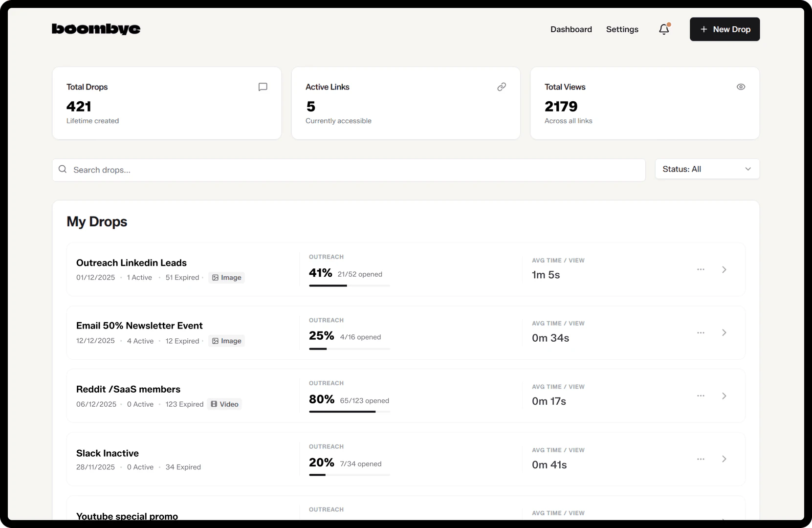This screenshot has height=528, width=812.
Task: Open the Settings page
Action: click(x=622, y=29)
